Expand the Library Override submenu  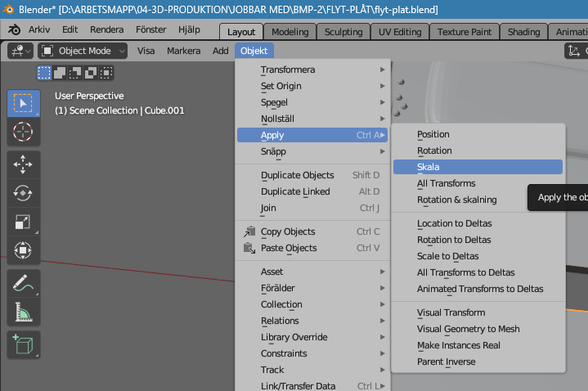click(312, 337)
